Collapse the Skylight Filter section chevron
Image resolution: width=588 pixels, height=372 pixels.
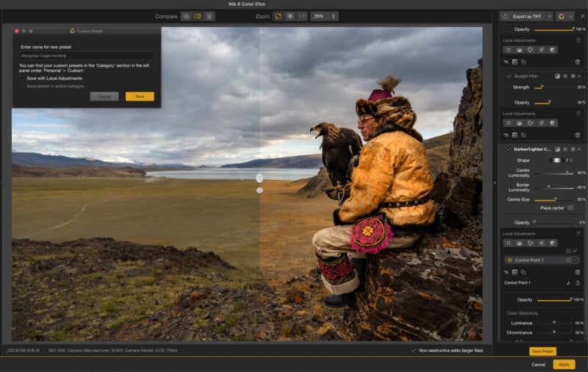pos(580,76)
